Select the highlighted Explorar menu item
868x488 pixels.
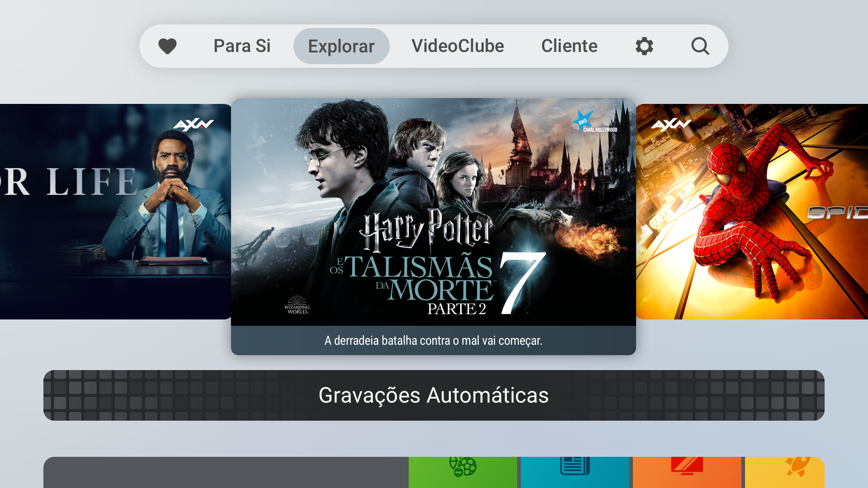[341, 46]
